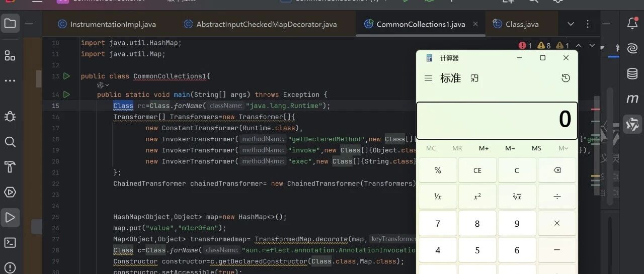Click Calculator digit 9 button
Screen dimensions: 644x274
pyautogui.click(x=517, y=223)
